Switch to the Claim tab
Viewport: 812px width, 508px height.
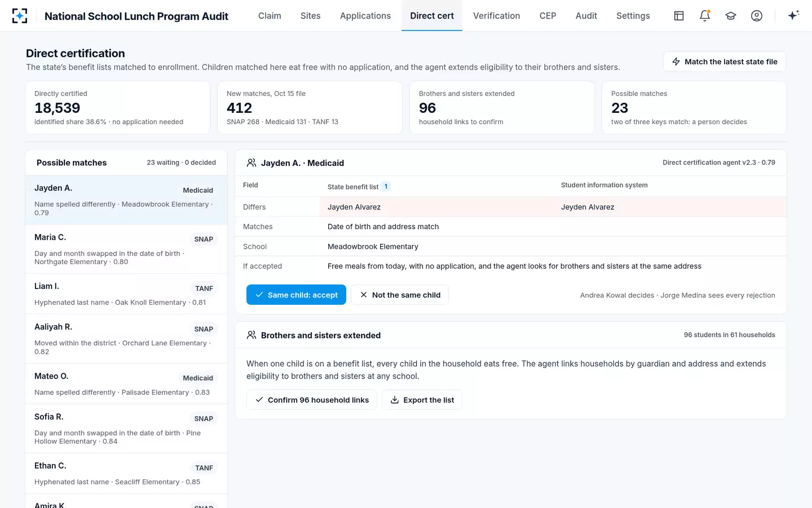click(270, 16)
